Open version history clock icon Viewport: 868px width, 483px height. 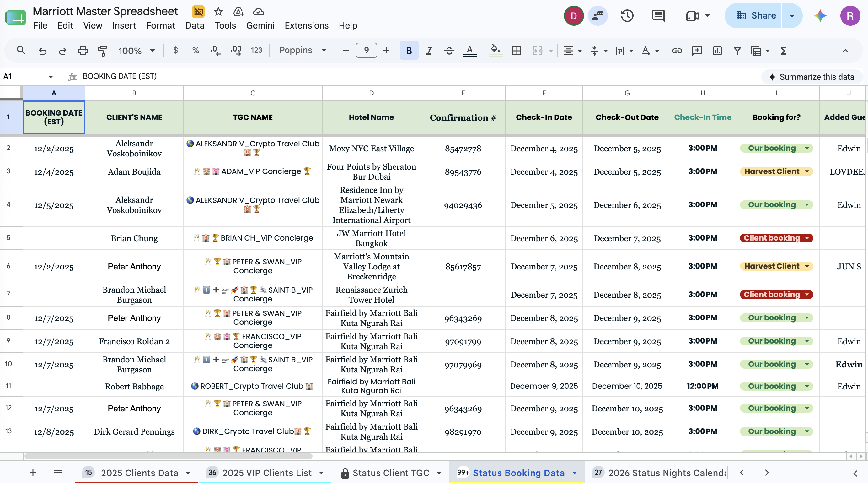point(627,15)
